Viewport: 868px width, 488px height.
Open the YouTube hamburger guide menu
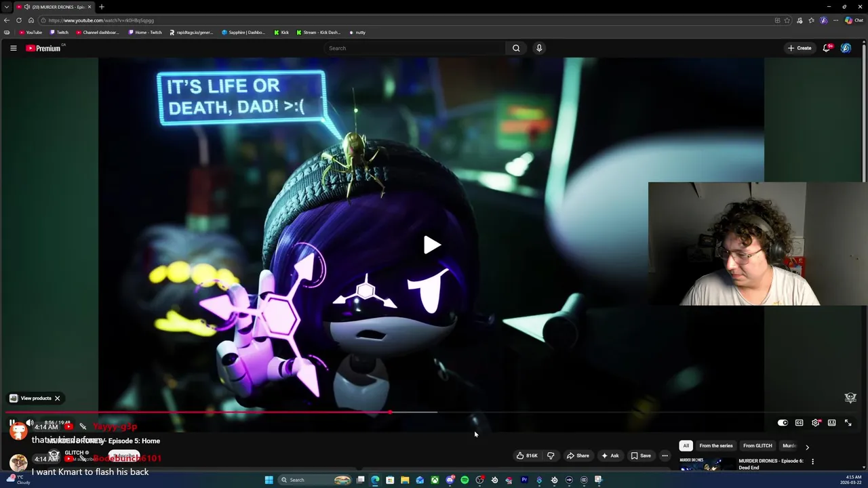pos(13,48)
